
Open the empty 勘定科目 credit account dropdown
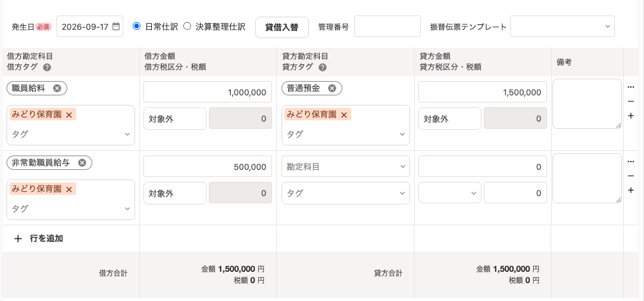[346, 166]
